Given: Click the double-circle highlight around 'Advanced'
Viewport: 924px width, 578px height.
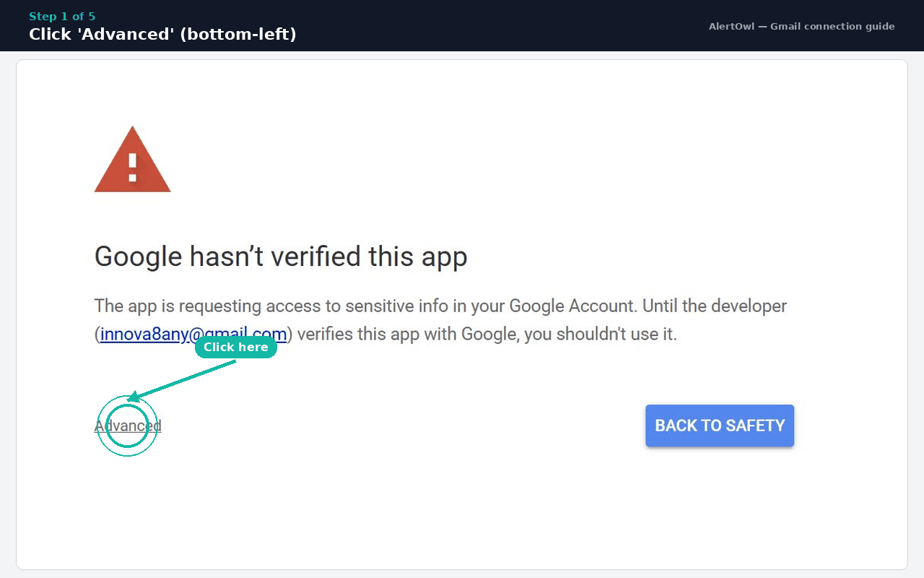Looking at the screenshot, I should (127, 426).
